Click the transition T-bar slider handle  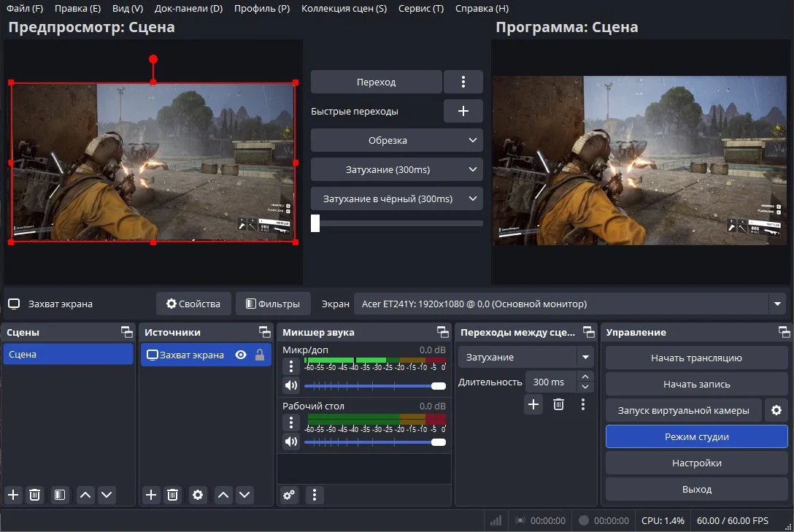[315, 223]
